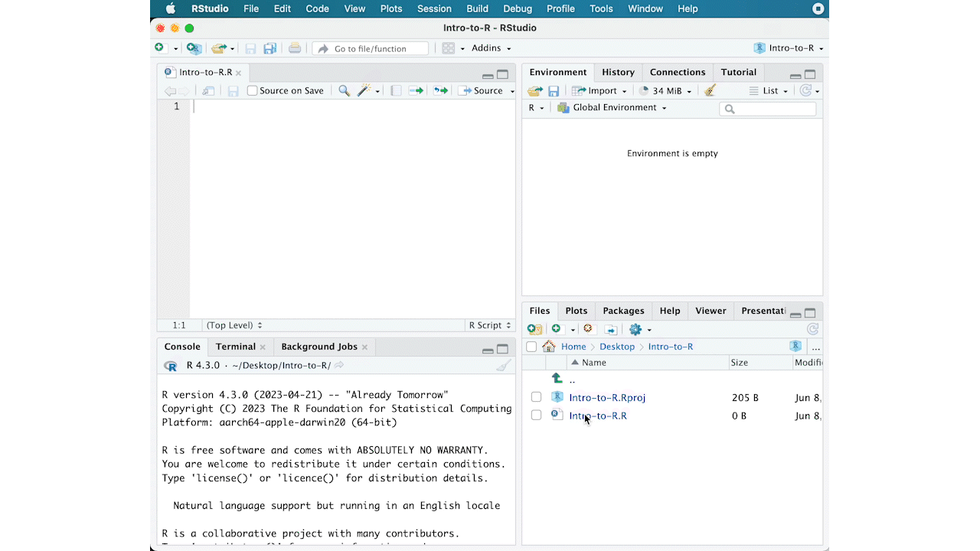Screen dimensions: 980x551
Task: Check the box next to Intro-to-R.Rproj
Action: tap(536, 397)
